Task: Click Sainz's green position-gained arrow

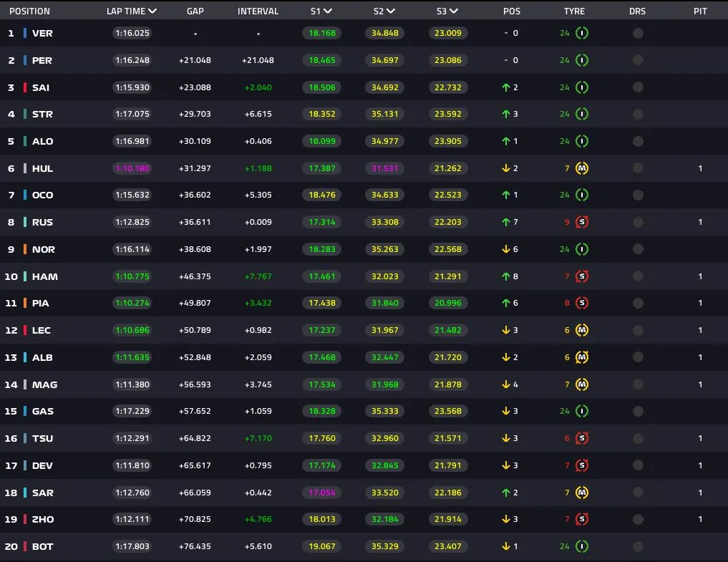Action: click(x=505, y=87)
